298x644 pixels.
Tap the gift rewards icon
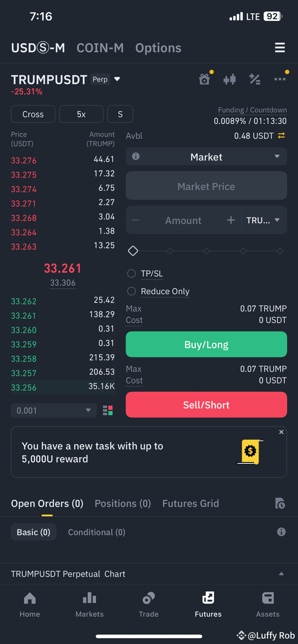click(x=205, y=79)
